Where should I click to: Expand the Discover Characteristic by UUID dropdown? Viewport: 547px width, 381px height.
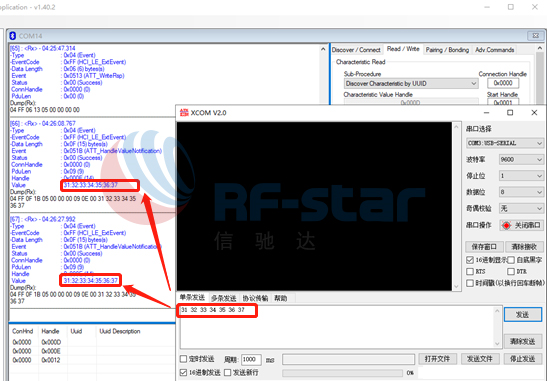click(x=411, y=83)
